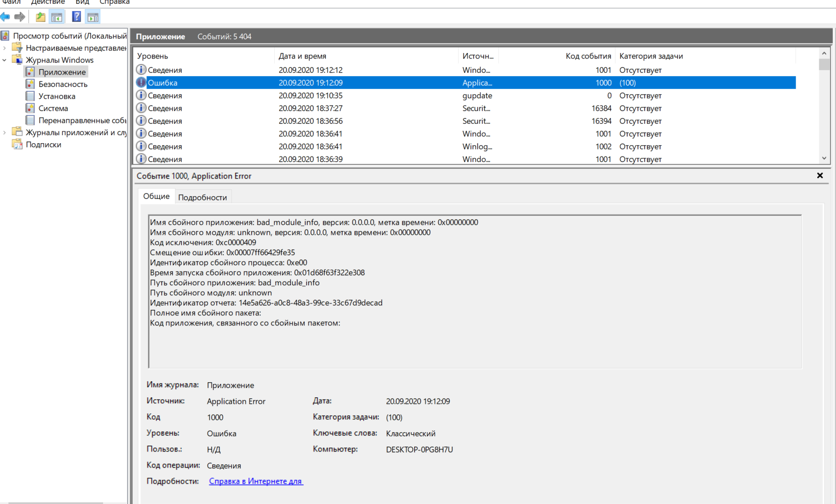836x504 pixels.
Task: Click the Время запуска сбойного приложения line
Action: pyautogui.click(x=257, y=272)
